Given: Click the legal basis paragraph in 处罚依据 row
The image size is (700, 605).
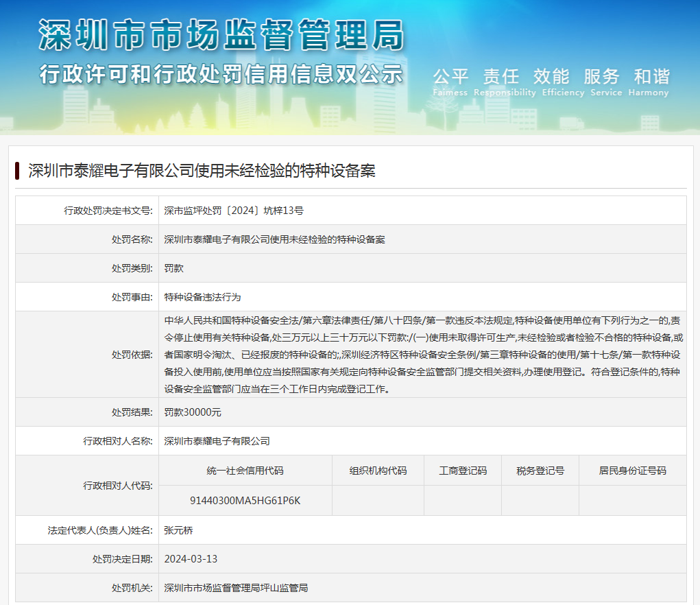Looking at the screenshot, I should 423,355.
